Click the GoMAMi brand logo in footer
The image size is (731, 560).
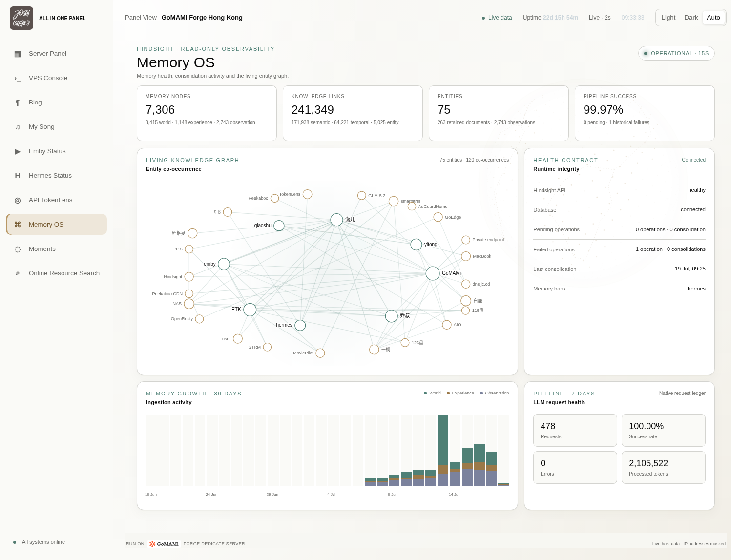point(164,544)
